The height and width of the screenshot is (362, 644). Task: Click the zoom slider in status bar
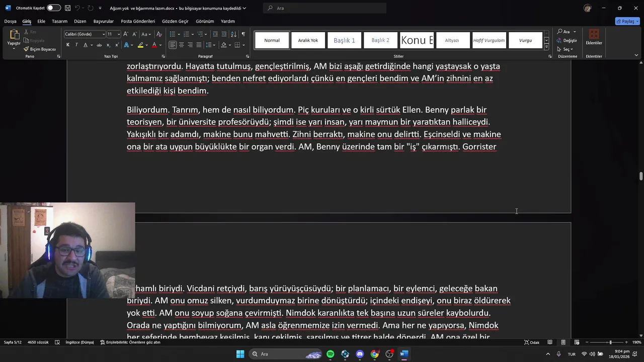[x=607, y=342]
